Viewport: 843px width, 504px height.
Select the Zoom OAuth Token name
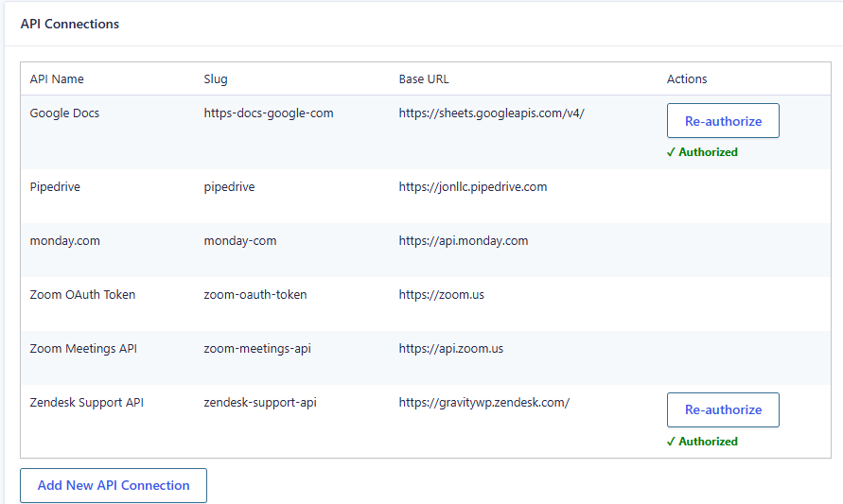(x=82, y=294)
